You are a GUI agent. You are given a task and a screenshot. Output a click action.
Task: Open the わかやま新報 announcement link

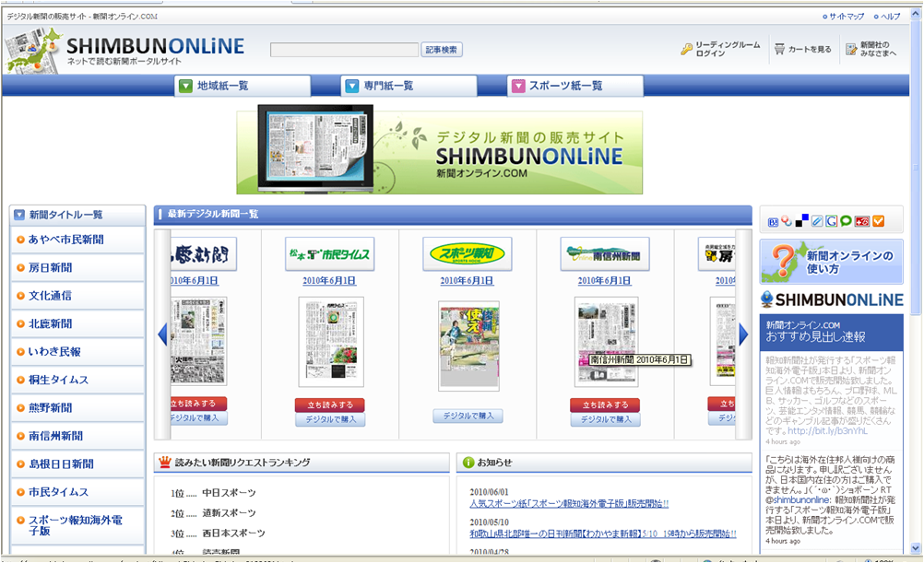(x=603, y=534)
